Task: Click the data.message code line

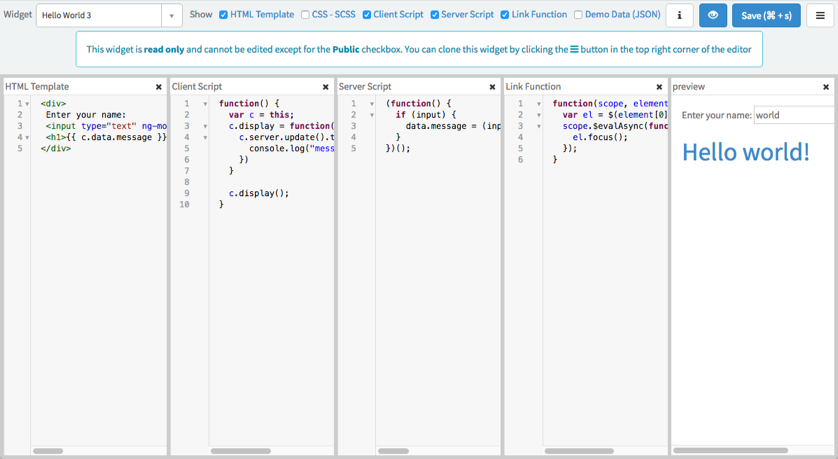Action: click(453, 126)
